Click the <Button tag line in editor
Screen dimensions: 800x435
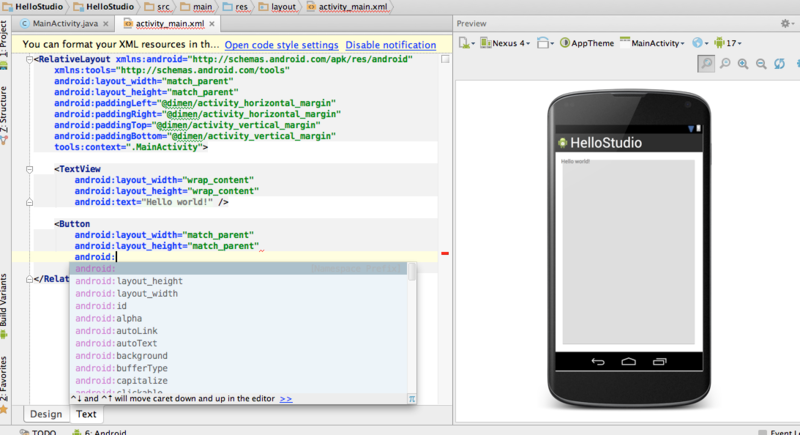click(x=72, y=224)
